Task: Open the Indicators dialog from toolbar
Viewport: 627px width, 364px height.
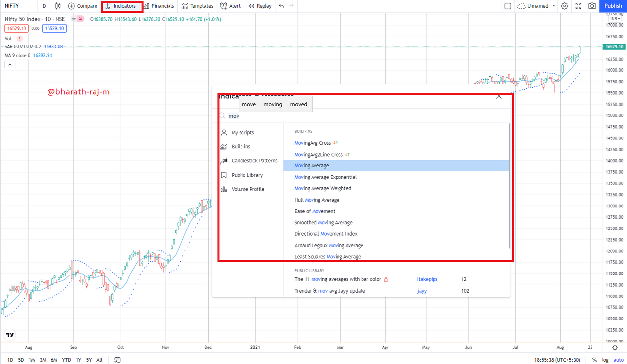Action: tap(121, 6)
